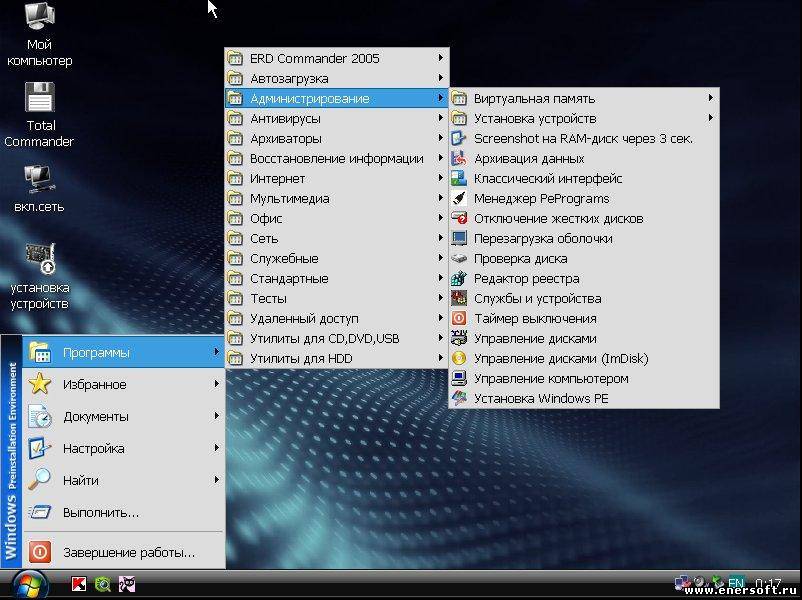Viewport: 802px width, 600px height.
Task: Open the green camera icon in the taskbar
Action: pyautogui.click(x=103, y=584)
